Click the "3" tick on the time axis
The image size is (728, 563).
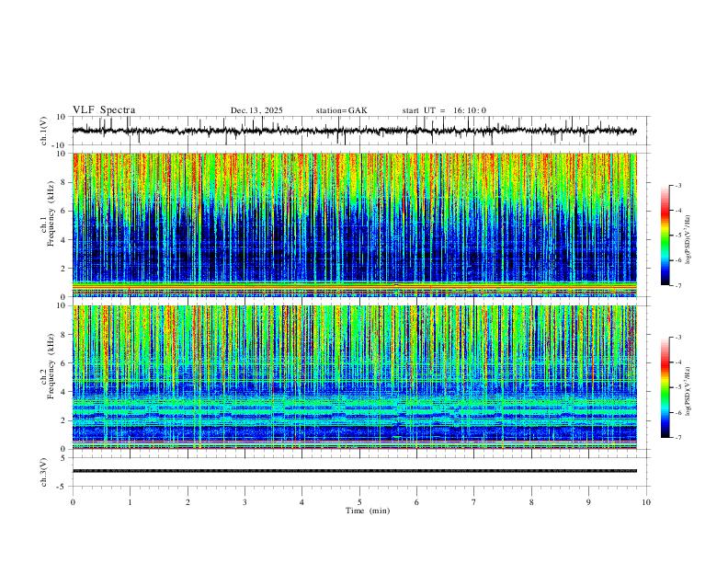[245, 502]
